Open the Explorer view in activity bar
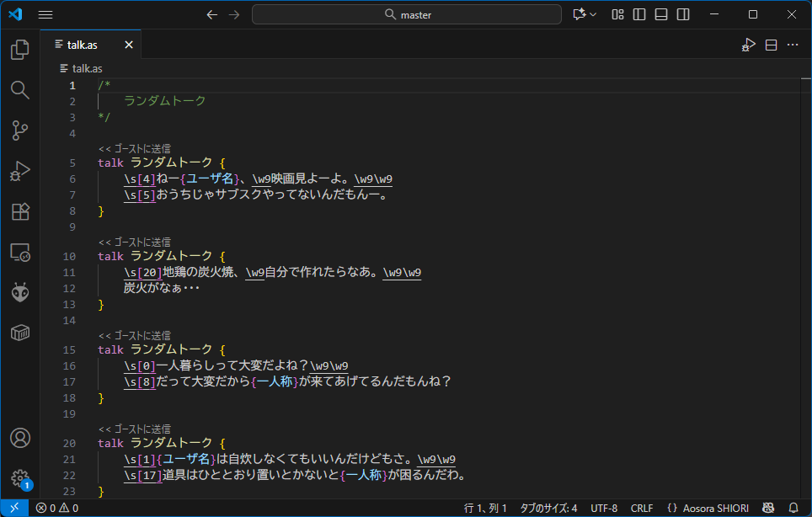 click(x=20, y=51)
